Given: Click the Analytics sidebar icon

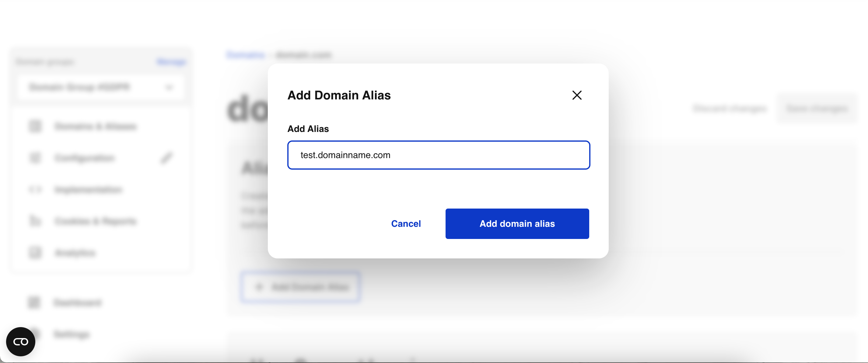Looking at the screenshot, I should (x=35, y=253).
